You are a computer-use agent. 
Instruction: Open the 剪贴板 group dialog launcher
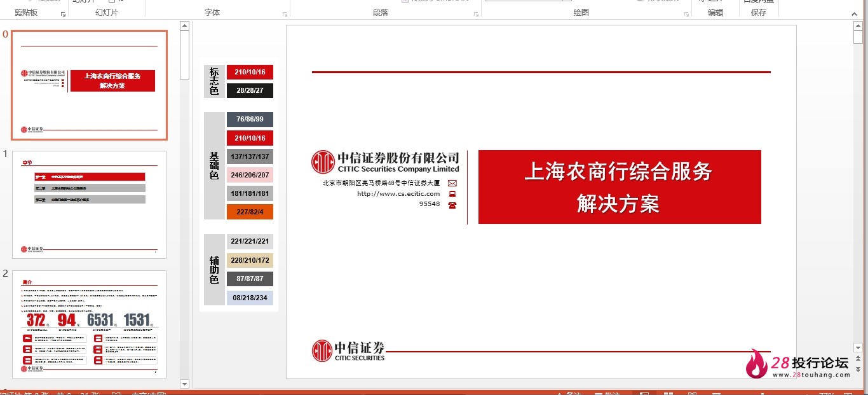(63, 14)
